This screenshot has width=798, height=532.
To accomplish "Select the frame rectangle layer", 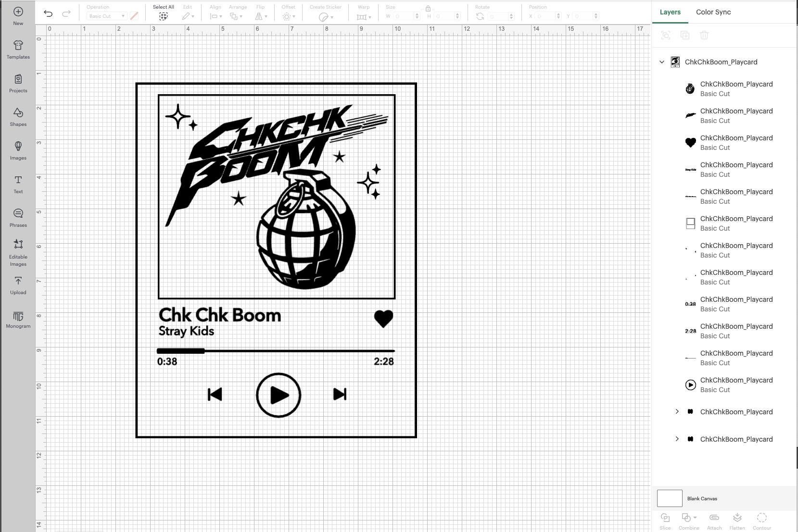I will point(729,223).
